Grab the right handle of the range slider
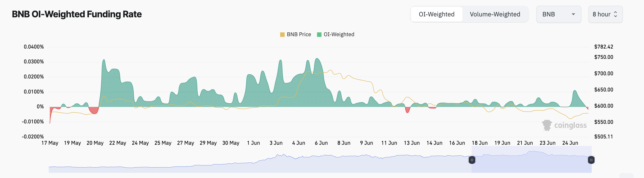 (591, 160)
